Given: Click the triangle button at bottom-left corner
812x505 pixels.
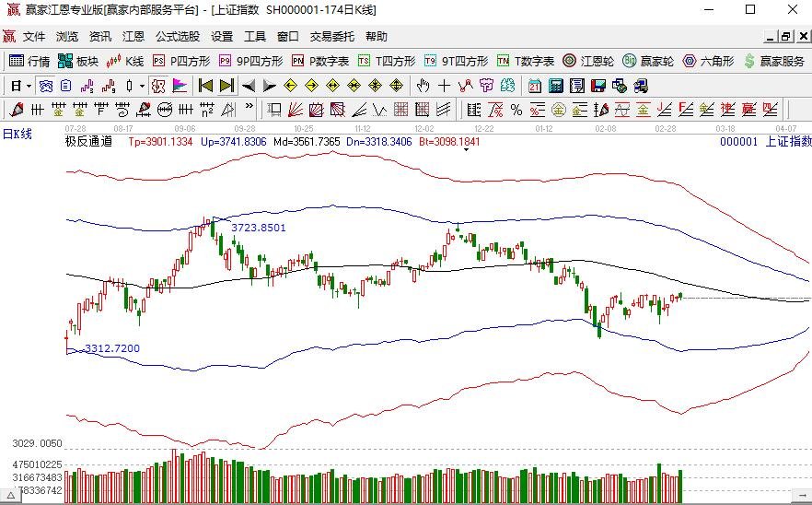Looking at the screenshot, I should (x=11, y=496).
